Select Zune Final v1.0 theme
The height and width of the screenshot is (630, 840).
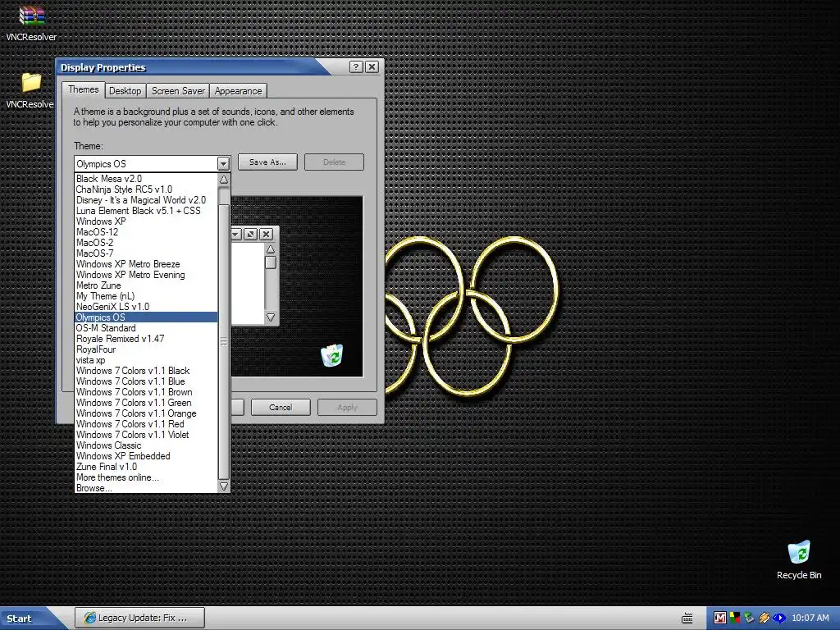146,467
